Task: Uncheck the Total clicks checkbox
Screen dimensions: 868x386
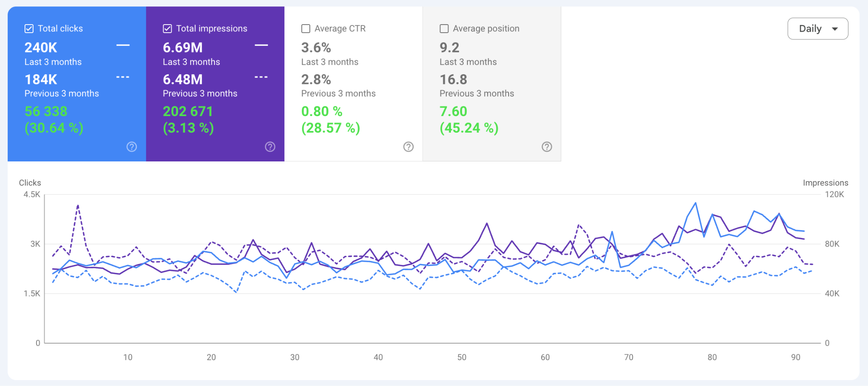Action: coord(29,28)
